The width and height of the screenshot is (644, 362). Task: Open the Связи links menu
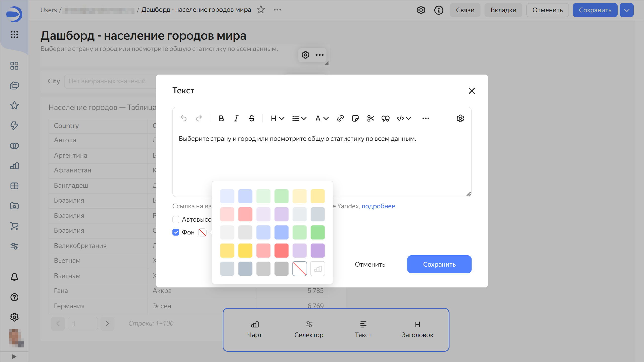tap(465, 10)
